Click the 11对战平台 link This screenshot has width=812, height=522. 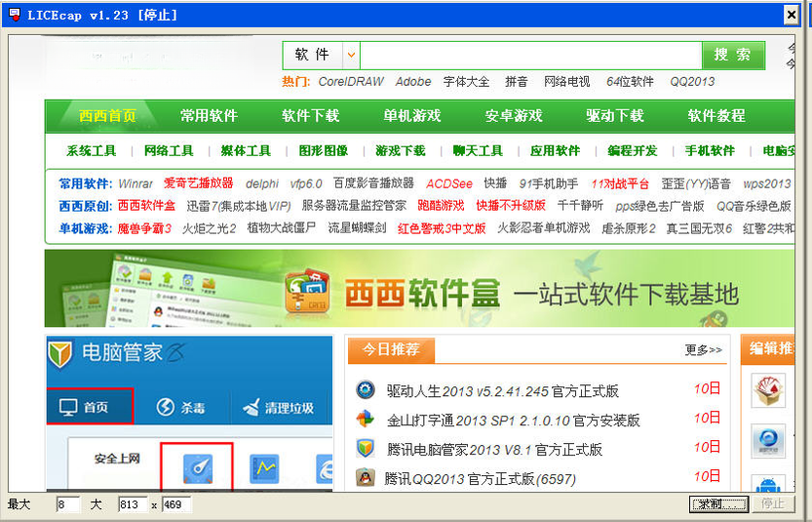620,184
